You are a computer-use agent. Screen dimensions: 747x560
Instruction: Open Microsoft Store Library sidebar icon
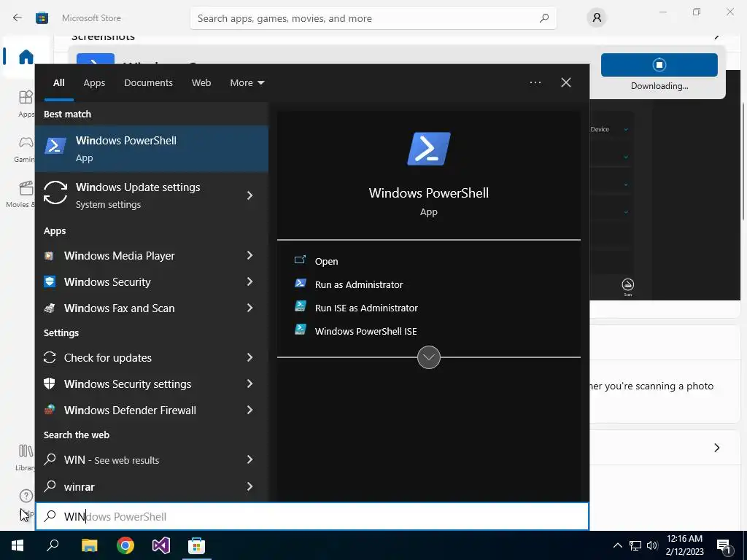click(26, 451)
